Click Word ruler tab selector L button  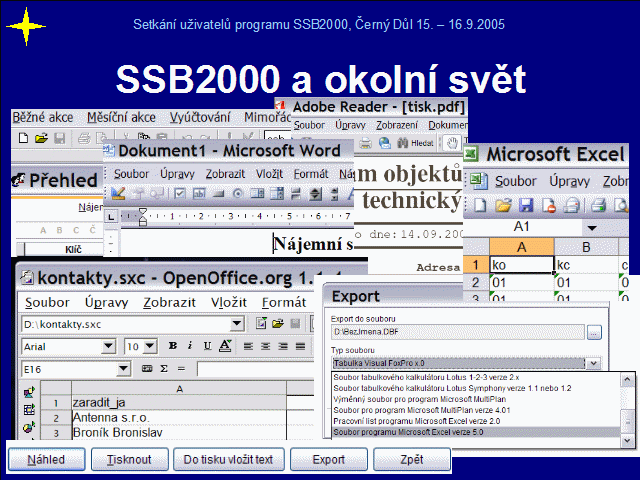(111, 216)
